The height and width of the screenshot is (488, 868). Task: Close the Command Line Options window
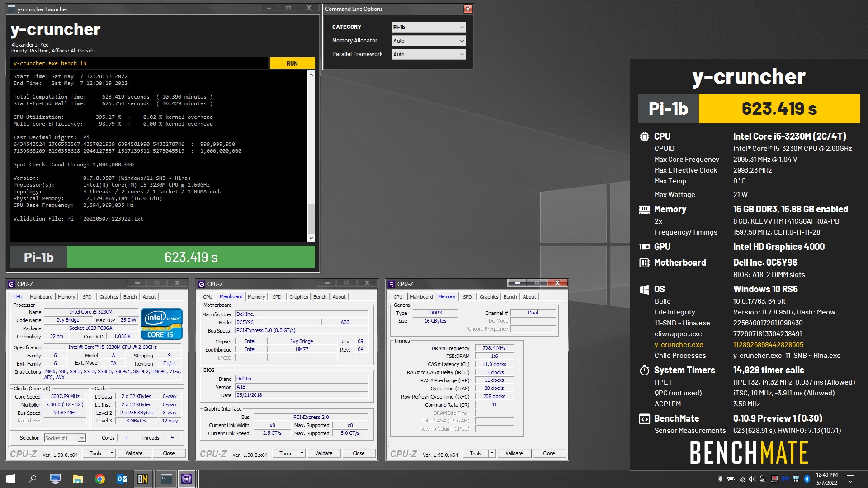(468, 9)
